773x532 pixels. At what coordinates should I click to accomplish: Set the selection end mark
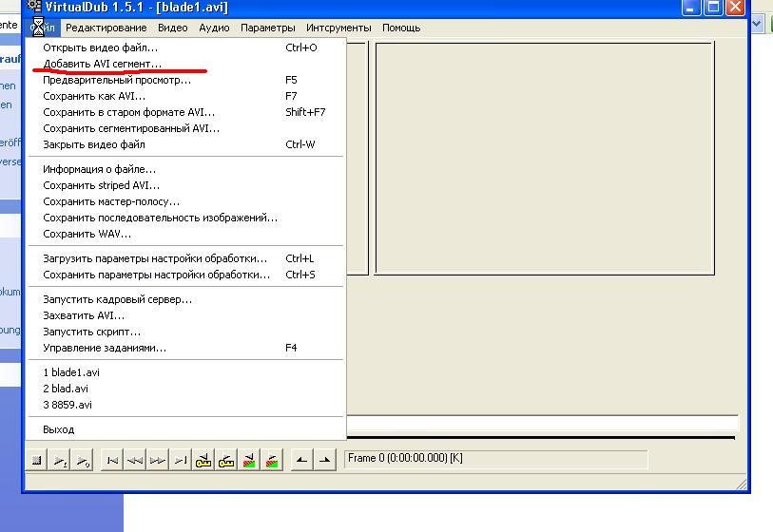tap(325, 461)
